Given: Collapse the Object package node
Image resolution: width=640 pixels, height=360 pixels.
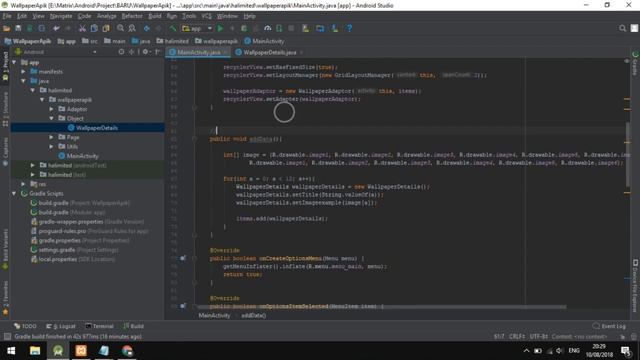Looking at the screenshot, I should pos(51,118).
